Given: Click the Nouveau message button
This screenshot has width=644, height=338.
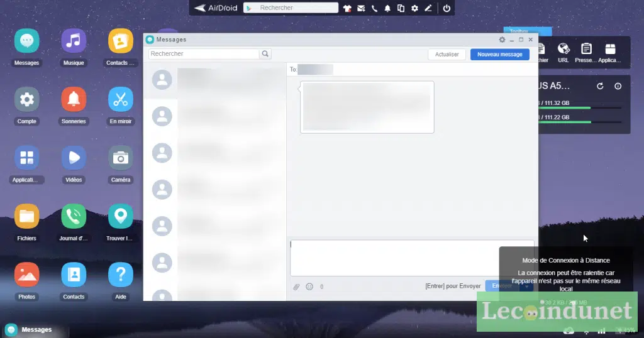Looking at the screenshot, I should click(x=499, y=54).
